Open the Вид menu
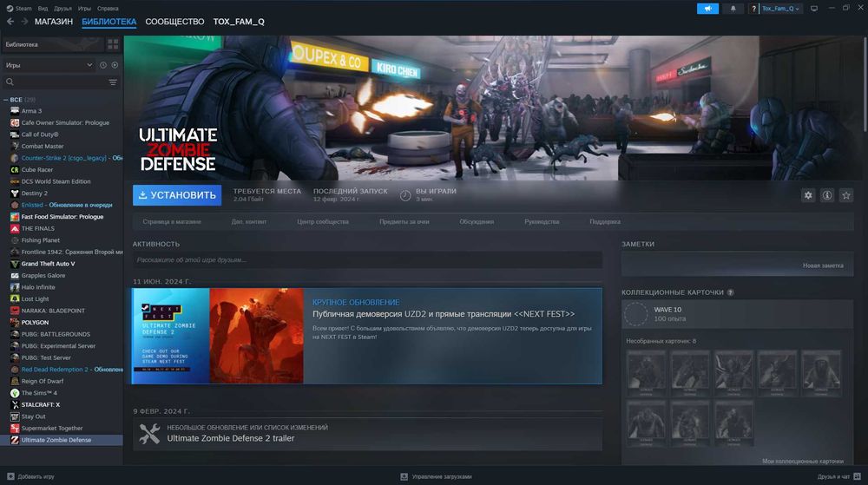 [43, 9]
